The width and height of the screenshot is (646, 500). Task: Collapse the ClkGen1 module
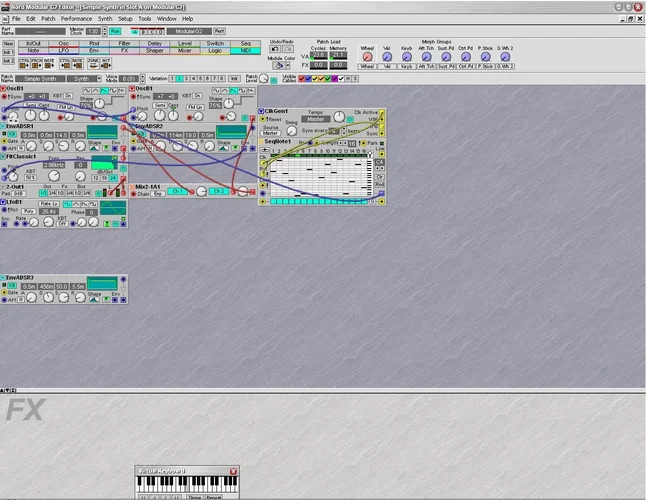261,111
